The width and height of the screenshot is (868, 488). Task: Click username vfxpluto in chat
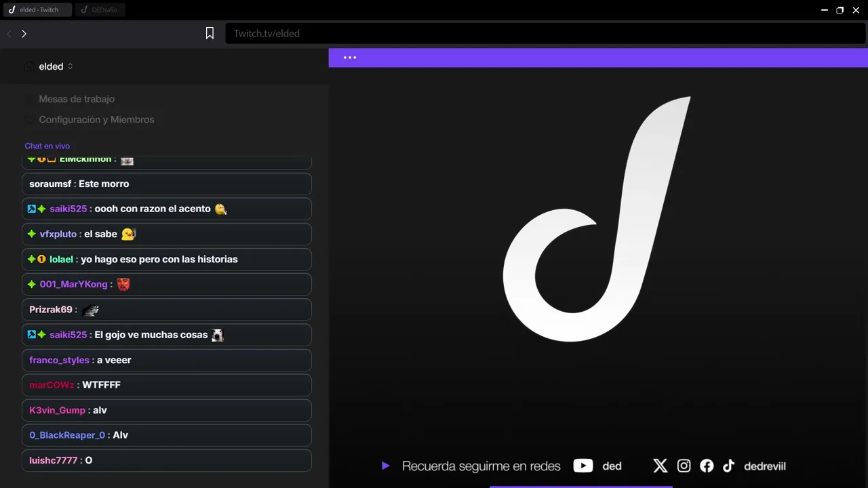[x=58, y=234]
